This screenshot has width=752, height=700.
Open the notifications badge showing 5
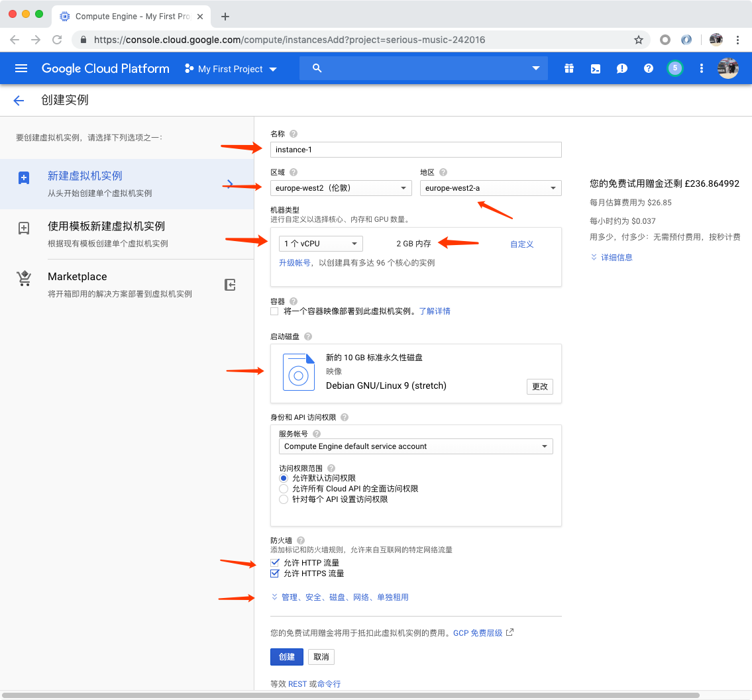[674, 68]
